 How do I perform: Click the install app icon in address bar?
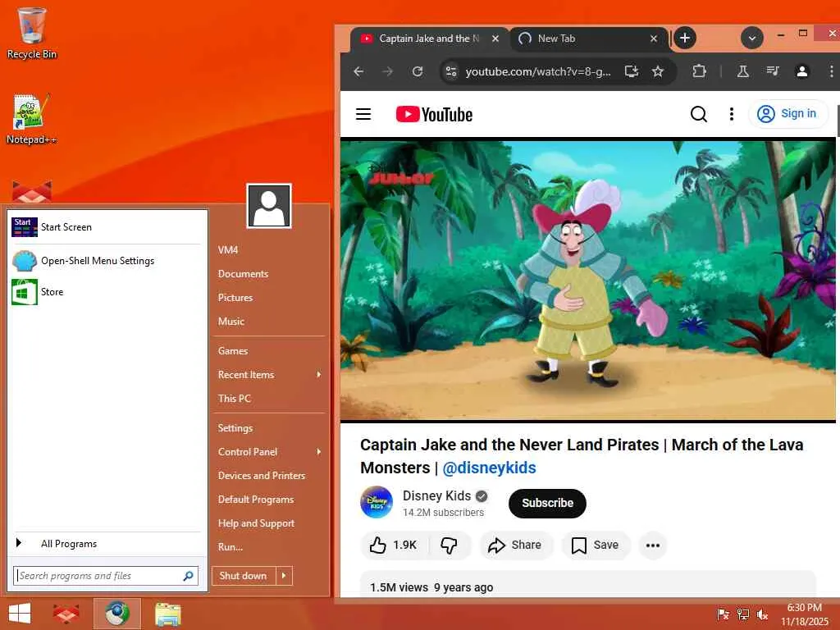point(632,71)
